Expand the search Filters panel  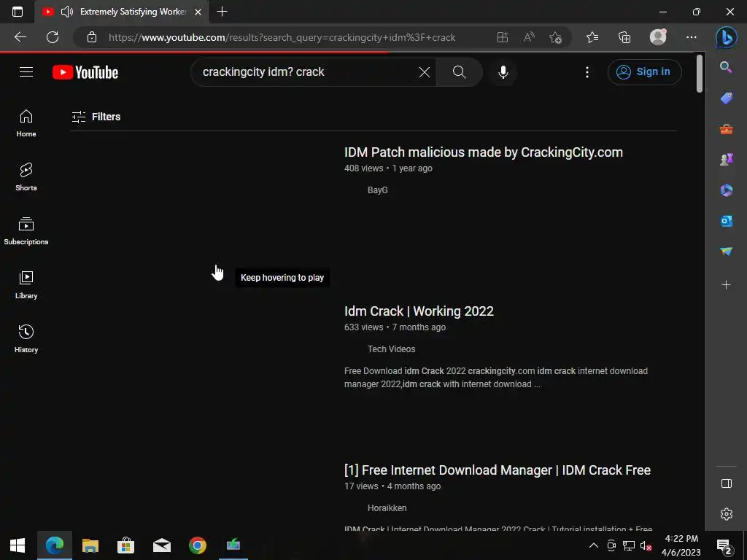(96, 117)
